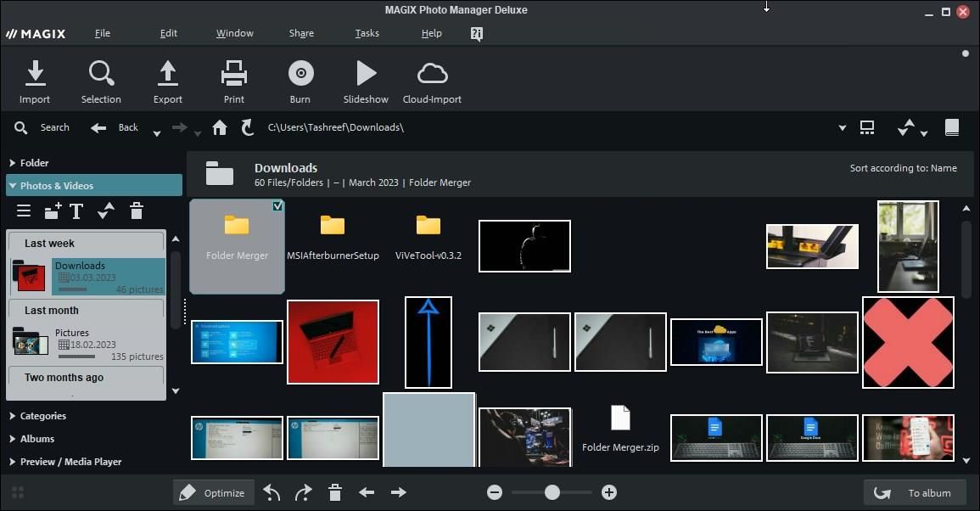Open the sort order arrows icon
Image resolution: width=980 pixels, height=511 pixels.
(x=906, y=127)
